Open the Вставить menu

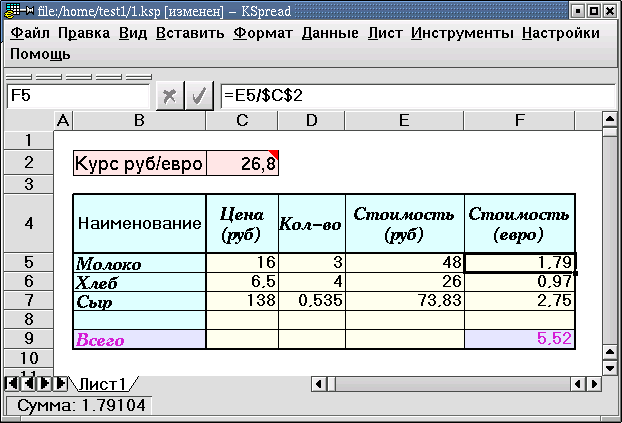190,33
